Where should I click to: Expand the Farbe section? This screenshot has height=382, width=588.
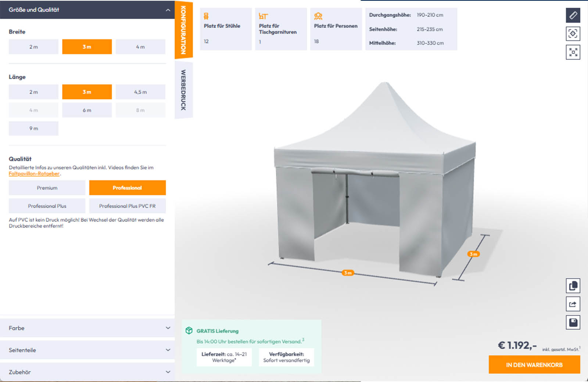pyautogui.click(x=87, y=328)
